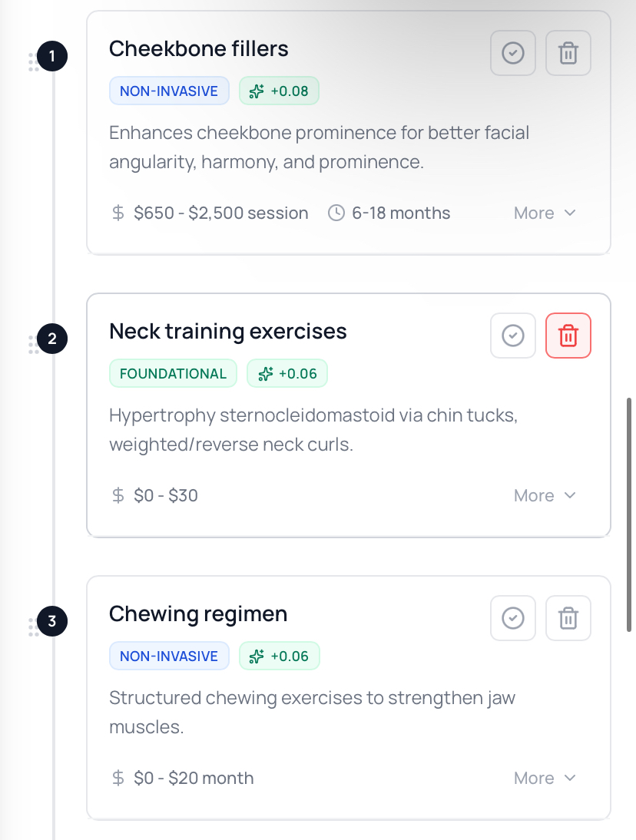Click the +0.08 score badge

pos(279,91)
